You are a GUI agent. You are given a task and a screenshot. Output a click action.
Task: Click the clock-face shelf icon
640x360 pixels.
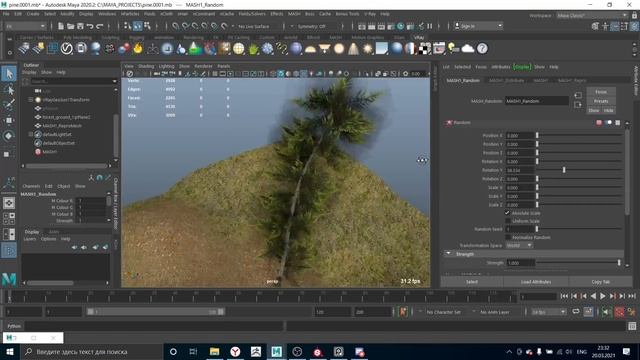(x=167, y=49)
